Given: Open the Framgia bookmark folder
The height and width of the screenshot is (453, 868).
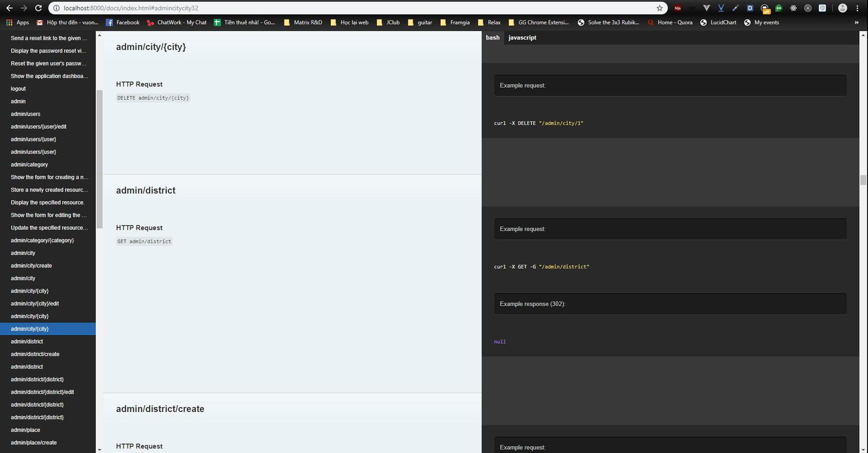Looking at the screenshot, I should tap(455, 23).
